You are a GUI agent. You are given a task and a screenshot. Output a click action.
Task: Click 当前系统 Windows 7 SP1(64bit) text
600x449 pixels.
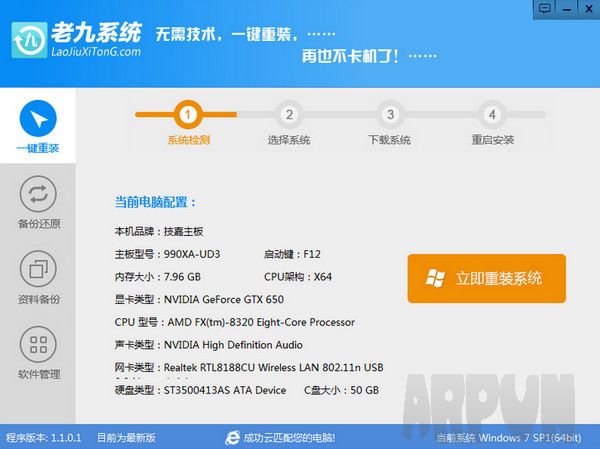tap(509, 438)
